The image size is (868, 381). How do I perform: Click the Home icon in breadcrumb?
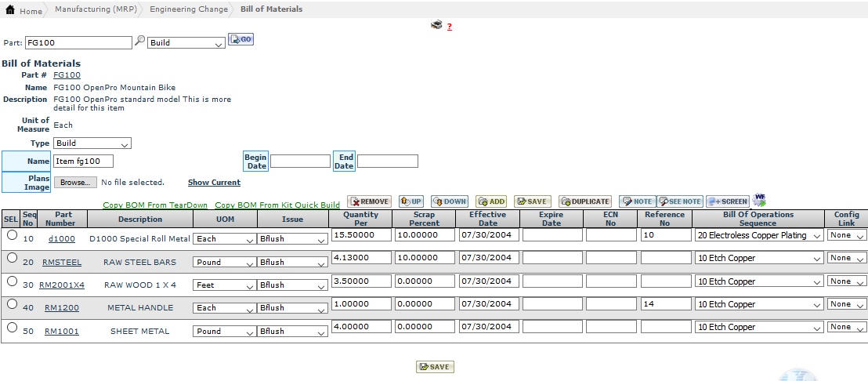[10, 10]
